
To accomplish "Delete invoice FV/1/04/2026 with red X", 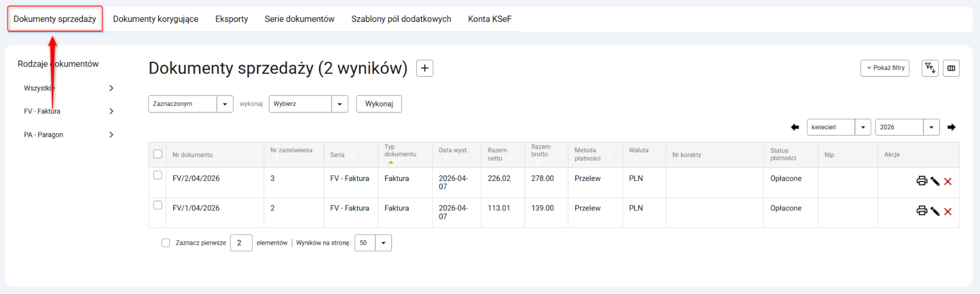I will click(x=948, y=212).
